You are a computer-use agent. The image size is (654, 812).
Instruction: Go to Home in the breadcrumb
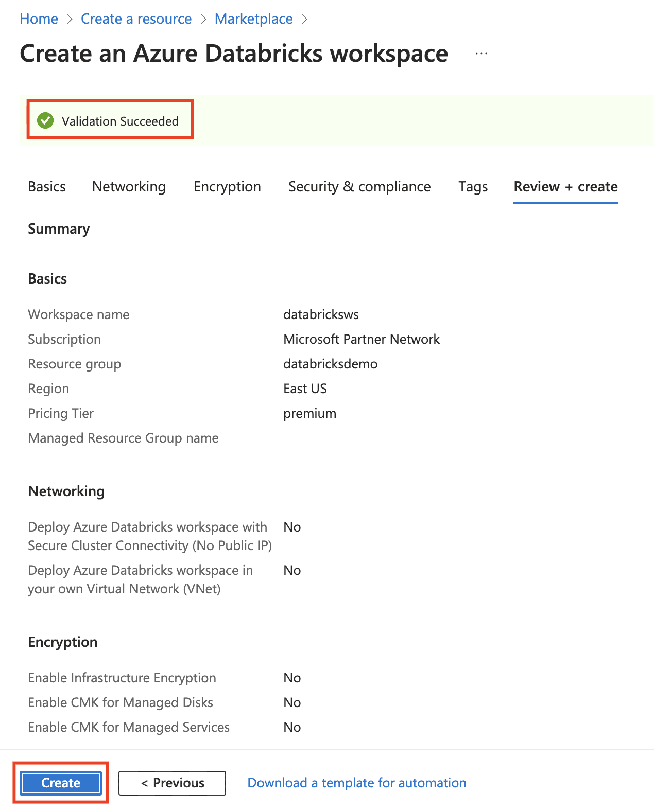point(39,19)
